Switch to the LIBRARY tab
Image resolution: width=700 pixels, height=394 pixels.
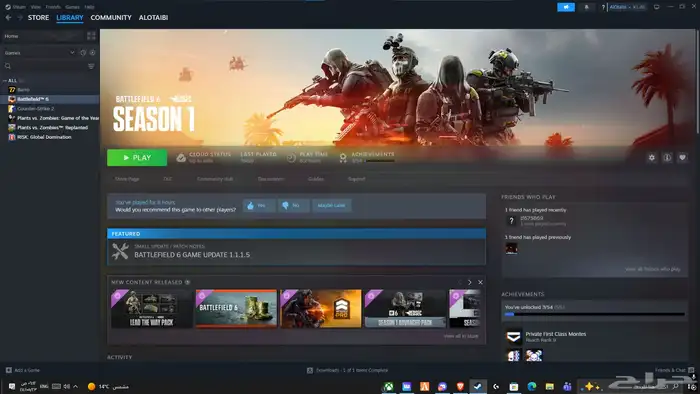70,17
